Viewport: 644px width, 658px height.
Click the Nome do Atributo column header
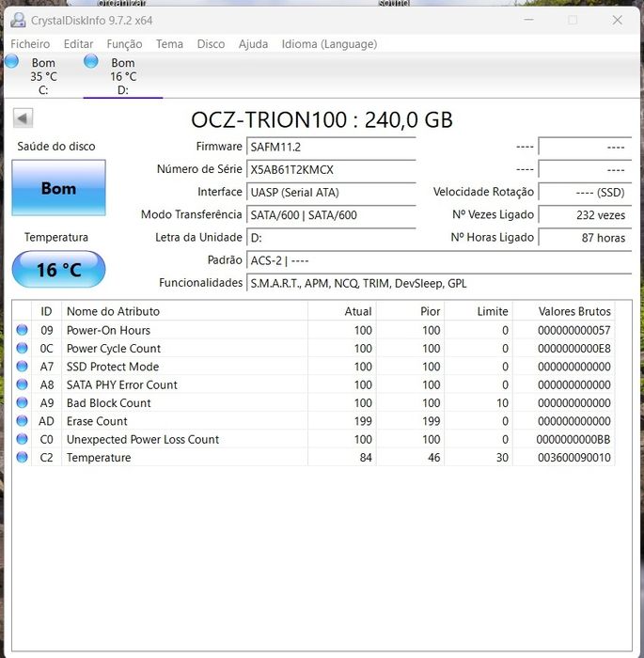click(x=184, y=311)
